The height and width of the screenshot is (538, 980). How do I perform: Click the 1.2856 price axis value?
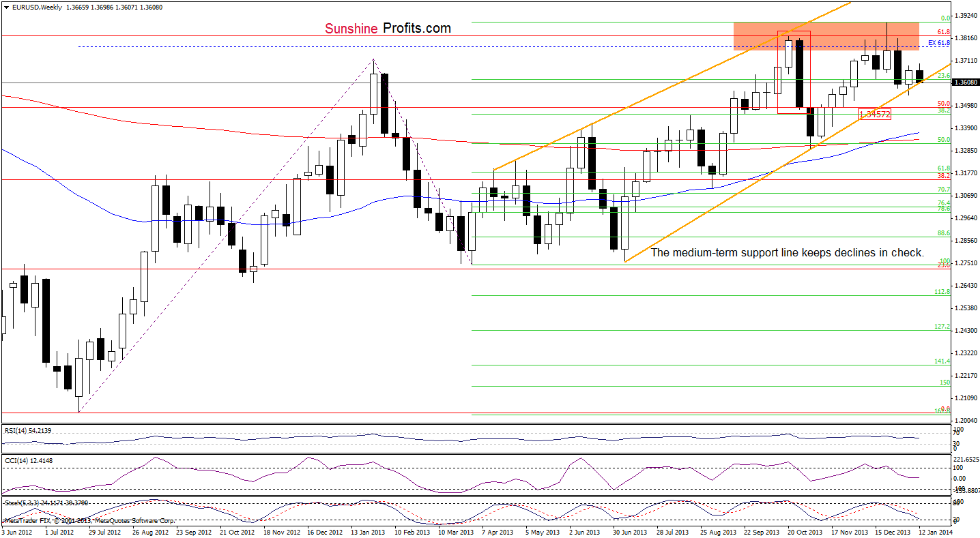pos(966,240)
